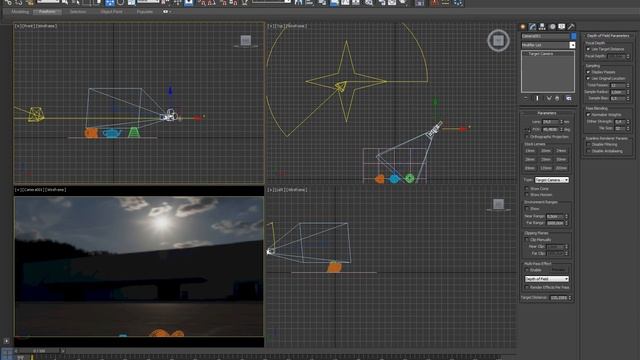
Task: Click the FOV direction flyout icon
Action: click(x=527, y=130)
